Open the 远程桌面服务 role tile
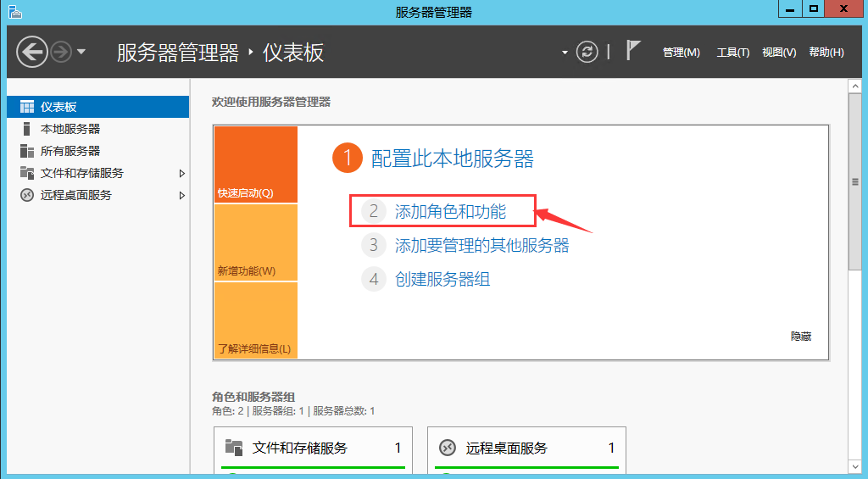 coord(526,449)
